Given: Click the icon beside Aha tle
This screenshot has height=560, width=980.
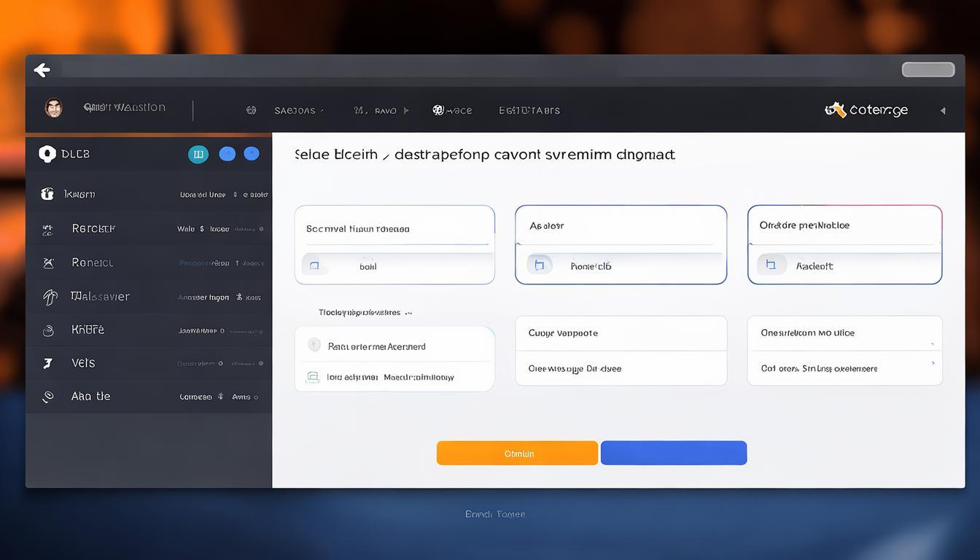Looking at the screenshot, I should click(x=48, y=397).
